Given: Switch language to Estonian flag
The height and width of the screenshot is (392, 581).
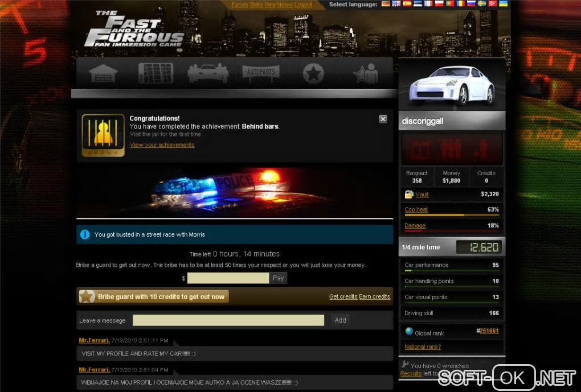Looking at the screenshot, I should coord(418,4).
